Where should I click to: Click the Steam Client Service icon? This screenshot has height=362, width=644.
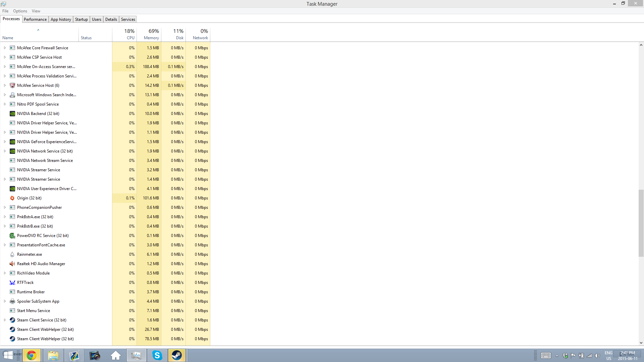[12, 320]
